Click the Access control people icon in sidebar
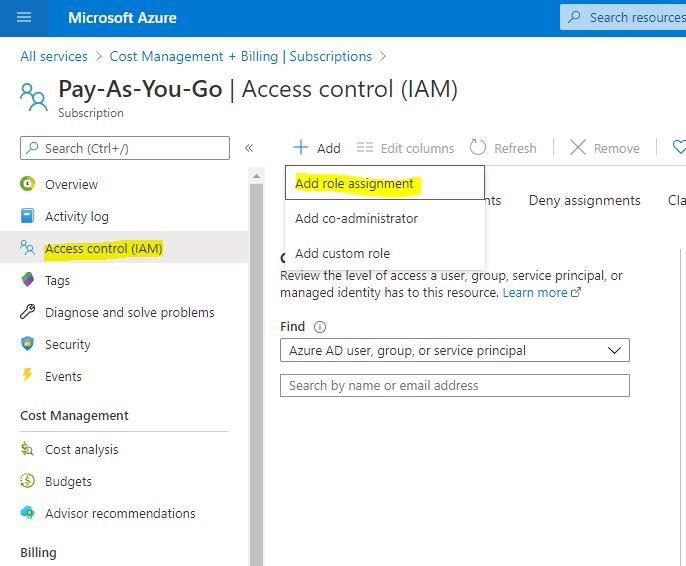The image size is (686, 566). click(x=27, y=248)
